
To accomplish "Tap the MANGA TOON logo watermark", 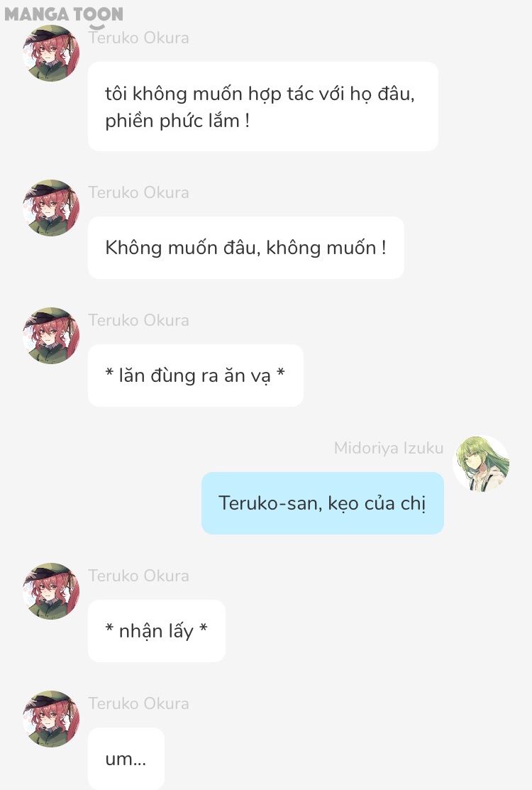I will point(63,15).
